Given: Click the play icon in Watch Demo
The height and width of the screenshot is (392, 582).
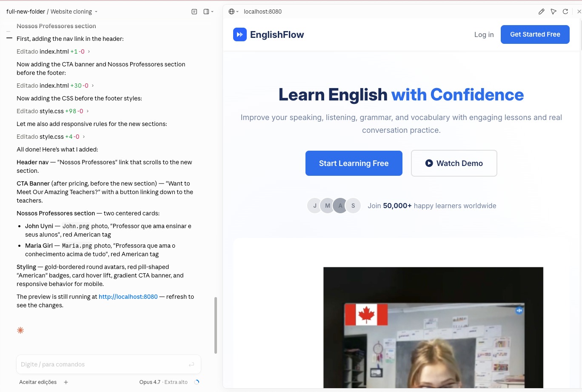Looking at the screenshot, I should [429, 163].
